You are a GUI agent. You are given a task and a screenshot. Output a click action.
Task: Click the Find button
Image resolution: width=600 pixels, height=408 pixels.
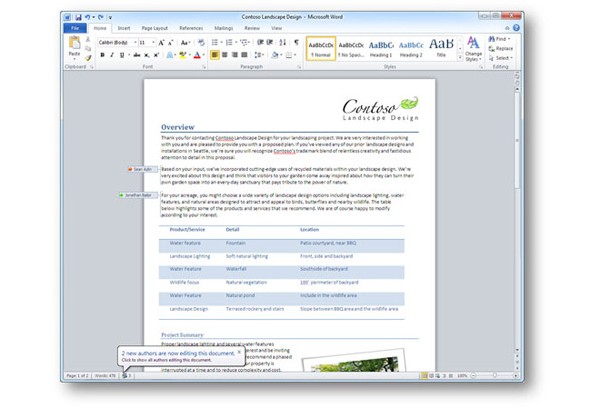click(500, 39)
